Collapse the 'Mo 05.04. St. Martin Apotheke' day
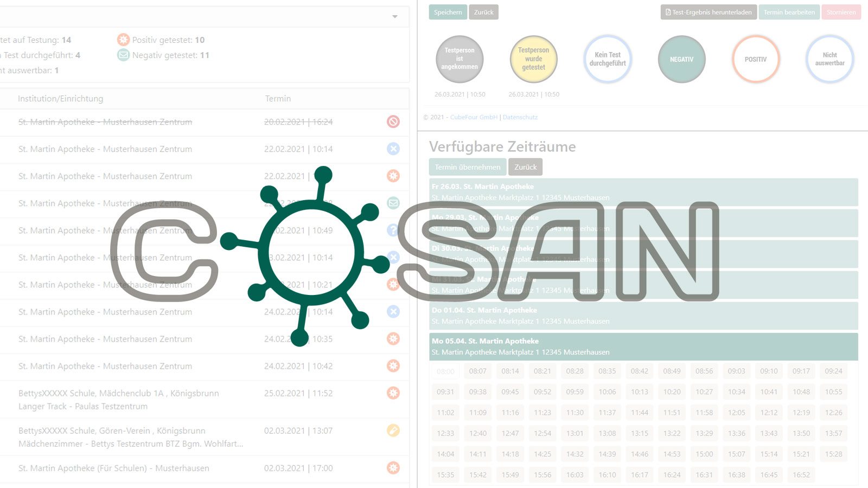Viewport: 868px width, 488px height. click(x=643, y=346)
